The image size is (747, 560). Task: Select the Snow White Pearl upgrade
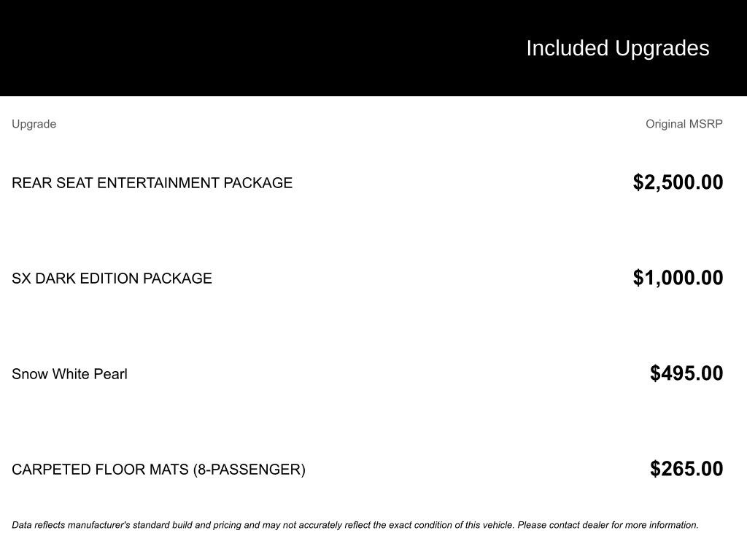point(69,374)
